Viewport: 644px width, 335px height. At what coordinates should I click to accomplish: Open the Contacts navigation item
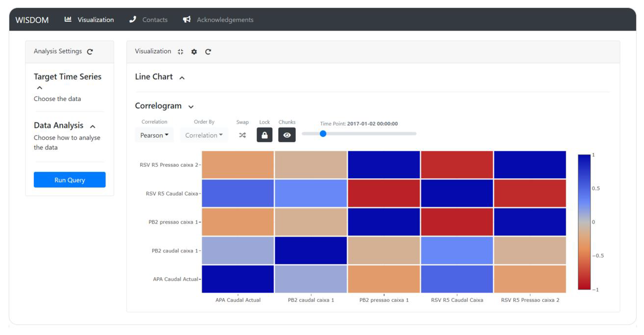click(155, 20)
